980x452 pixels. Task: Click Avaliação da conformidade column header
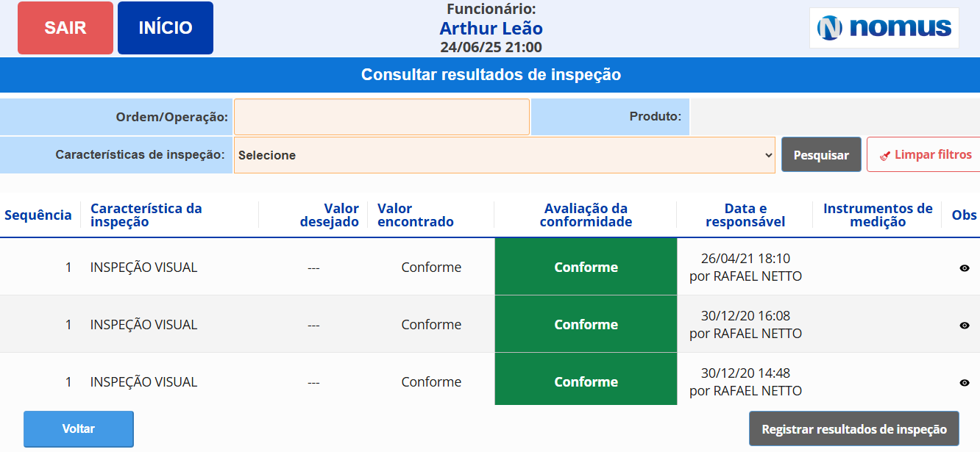[x=586, y=215]
